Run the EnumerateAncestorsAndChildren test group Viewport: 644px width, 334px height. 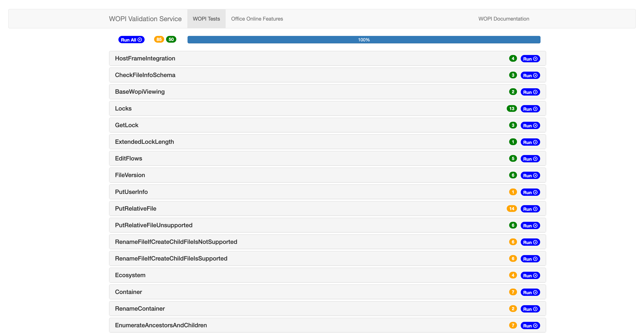click(530, 325)
